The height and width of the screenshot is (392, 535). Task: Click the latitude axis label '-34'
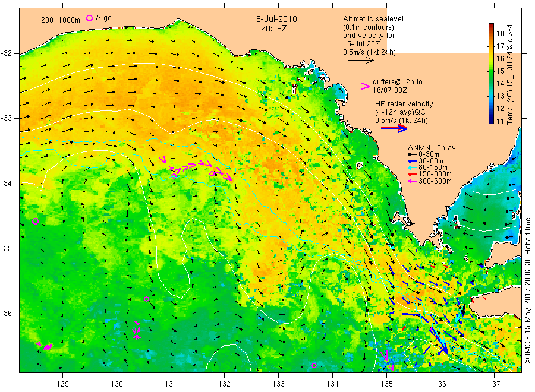pyautogui.click(x=6, y=184)
